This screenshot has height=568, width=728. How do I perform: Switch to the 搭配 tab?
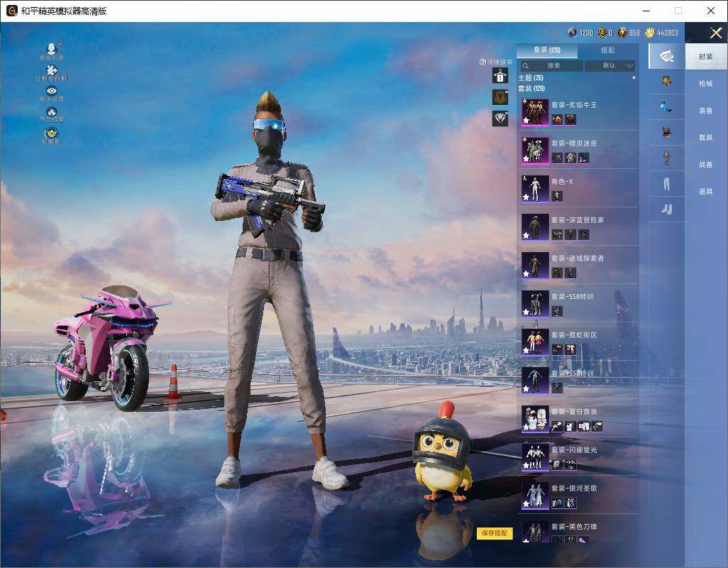tap(607, 50)
